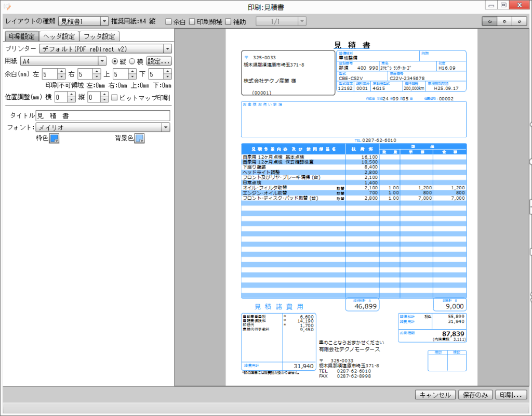Enable the 余白 checkbox
Screen dimensions: 532x416
168,22
